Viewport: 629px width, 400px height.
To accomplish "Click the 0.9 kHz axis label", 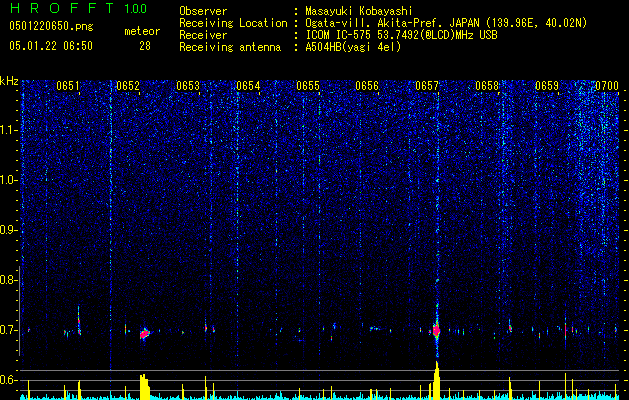I will click(9, 230).
